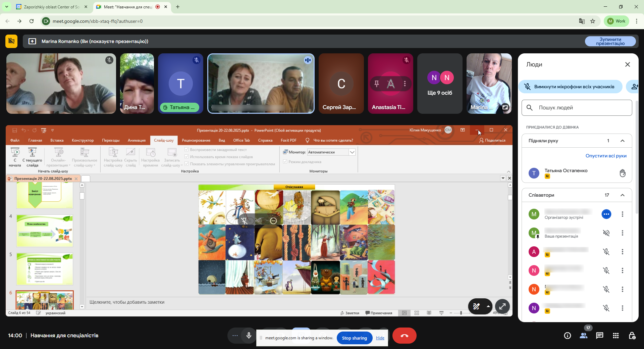The height and width of the screenshot is (349, 644).
Task: Switch to the Вставка ribbon tab
Action: tap(57, 140)
